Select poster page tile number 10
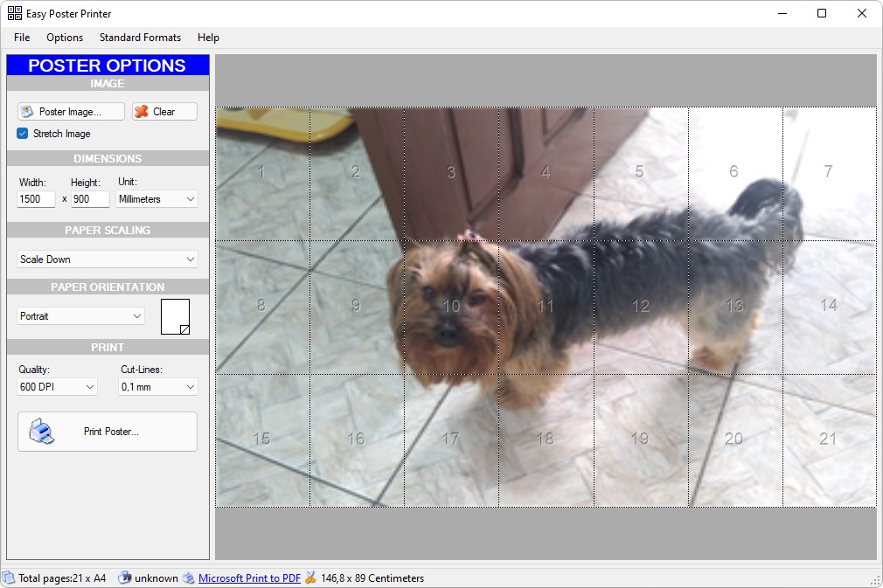 click(451, 308)
